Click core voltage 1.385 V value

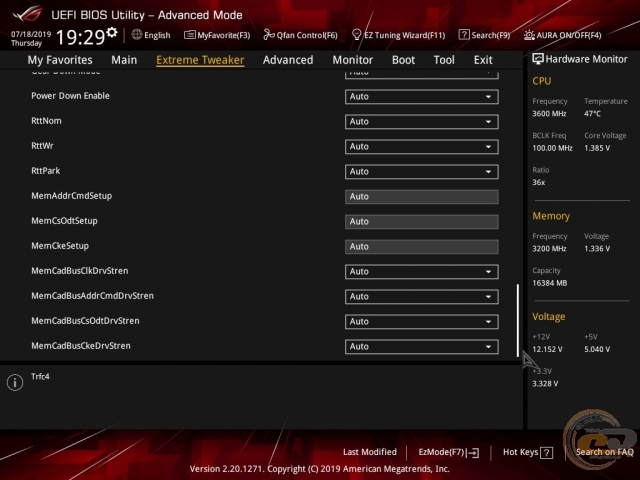[597, 148]
